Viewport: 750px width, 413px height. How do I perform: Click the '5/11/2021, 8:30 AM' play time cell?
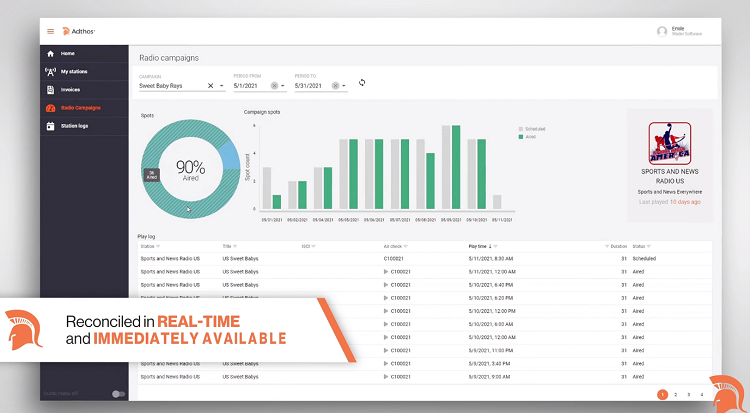pyautogui.click(x=491, y=258)
